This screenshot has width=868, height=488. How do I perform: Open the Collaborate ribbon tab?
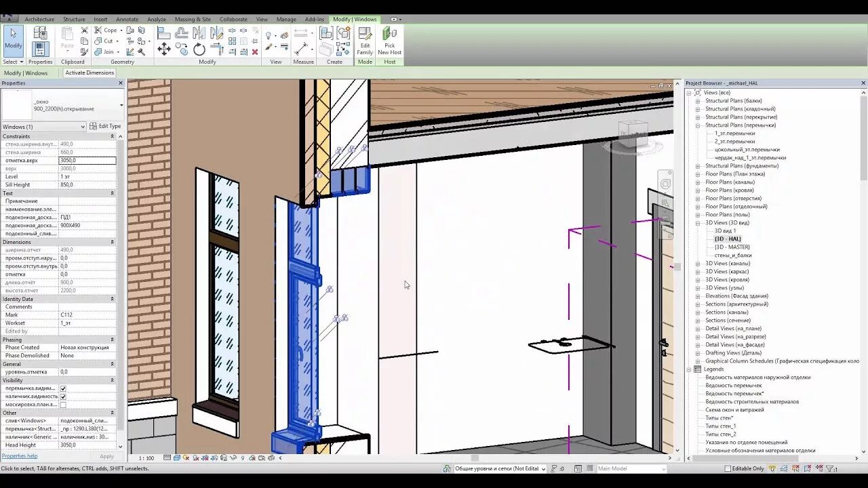[233, 19]
